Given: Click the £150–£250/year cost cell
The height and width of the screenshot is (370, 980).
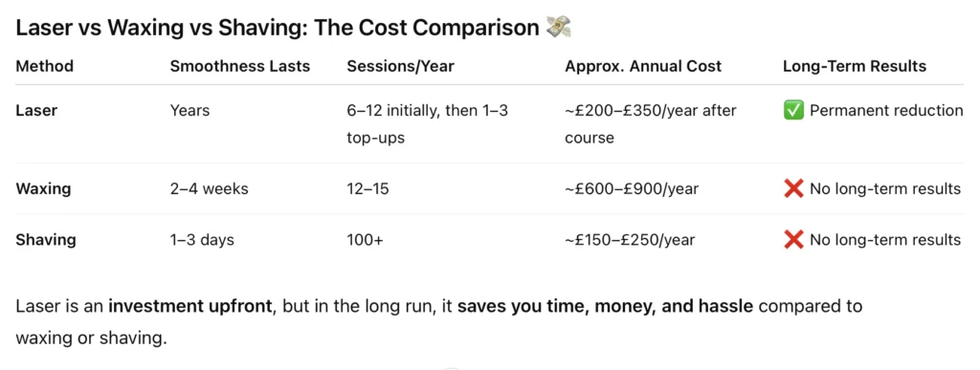Looking at the screenshot, I should pyautogui.click(x=630, y=240).
